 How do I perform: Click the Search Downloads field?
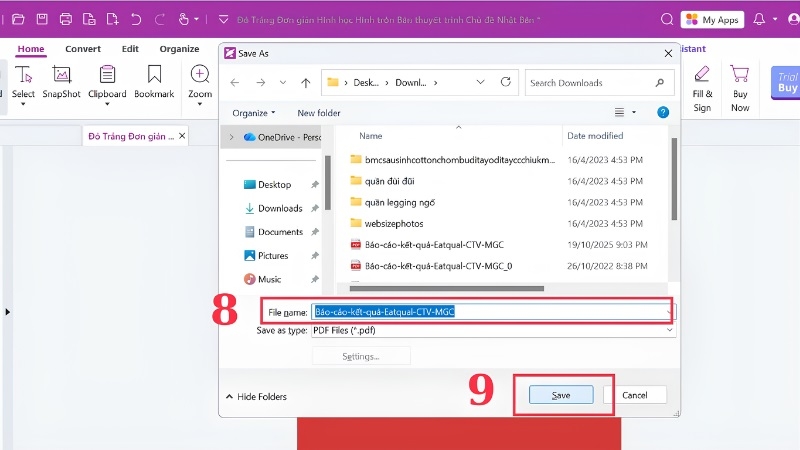[x=599, y=83]
